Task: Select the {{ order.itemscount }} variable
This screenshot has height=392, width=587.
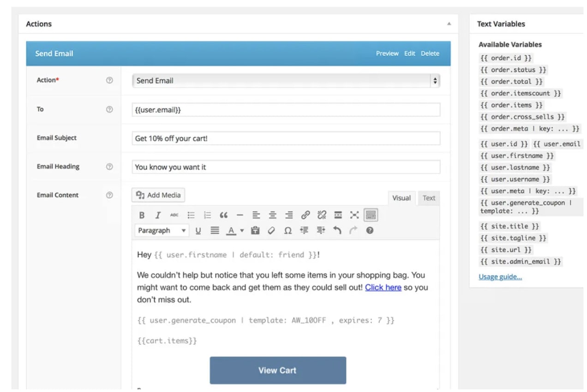Action: pyautogui.click(x=521, y=94)
